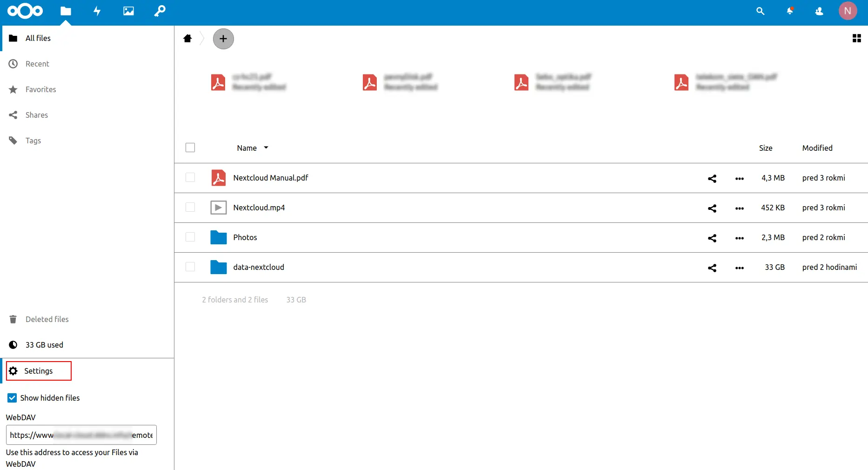Viewport: 868px width, 470px height.
Task: Open All files in sidebar
Action: coord(88,38)
